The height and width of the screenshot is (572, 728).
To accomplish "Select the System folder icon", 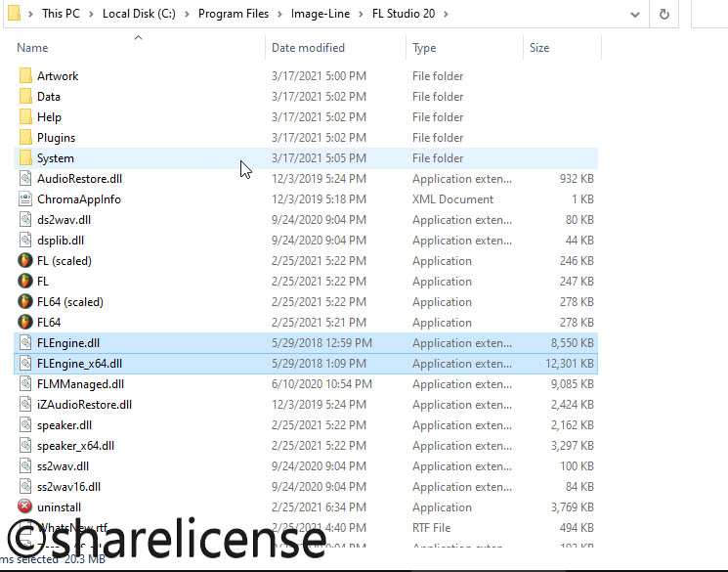I will coord(25,158).
